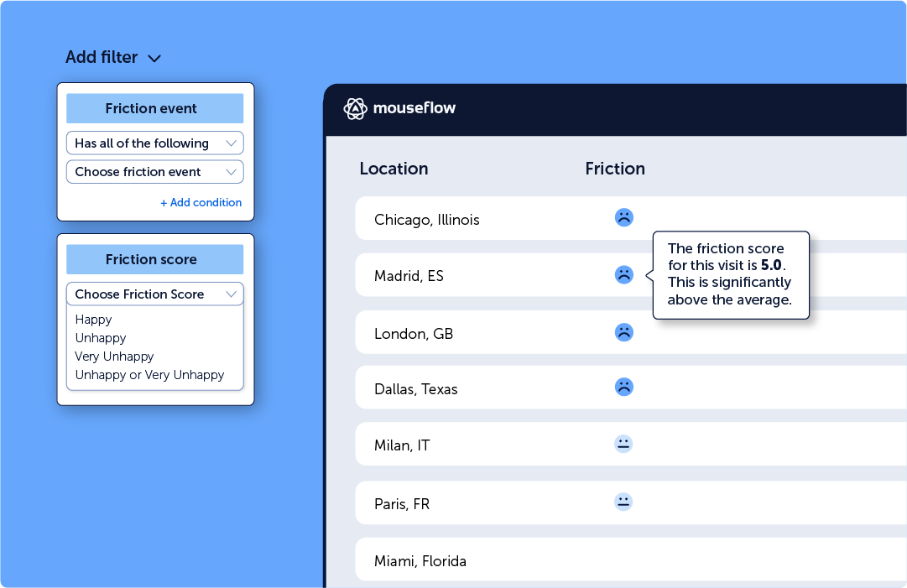Click the sad face icon for Dallas, Texas
Screen dimensions: 907x588
623,388
